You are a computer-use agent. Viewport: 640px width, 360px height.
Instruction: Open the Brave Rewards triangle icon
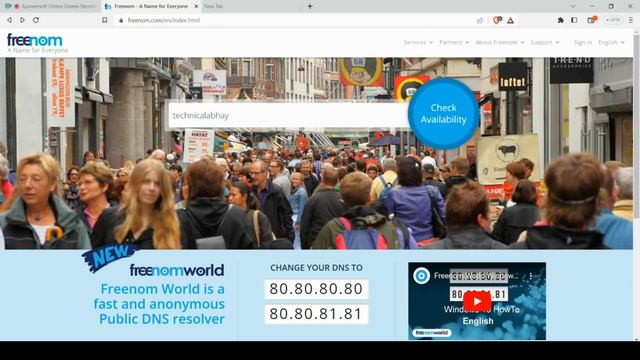pyautogui.click(x=510, y=20)
